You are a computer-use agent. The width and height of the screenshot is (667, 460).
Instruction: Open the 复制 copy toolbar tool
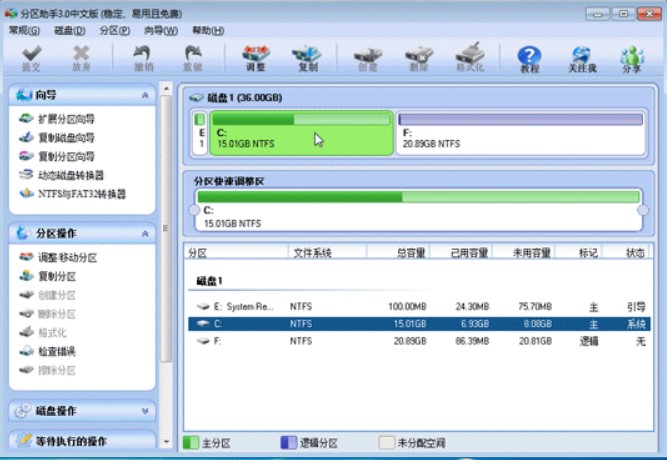(307, 58)
